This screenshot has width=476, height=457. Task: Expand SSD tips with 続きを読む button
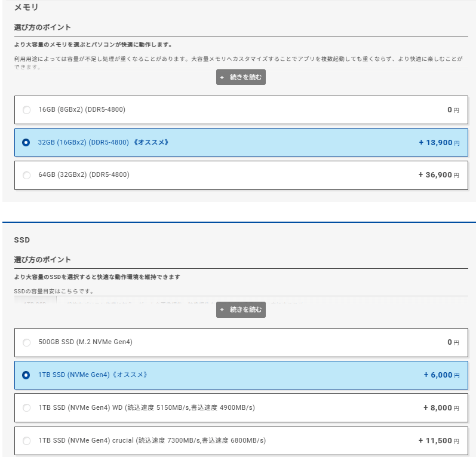[241, 310]
